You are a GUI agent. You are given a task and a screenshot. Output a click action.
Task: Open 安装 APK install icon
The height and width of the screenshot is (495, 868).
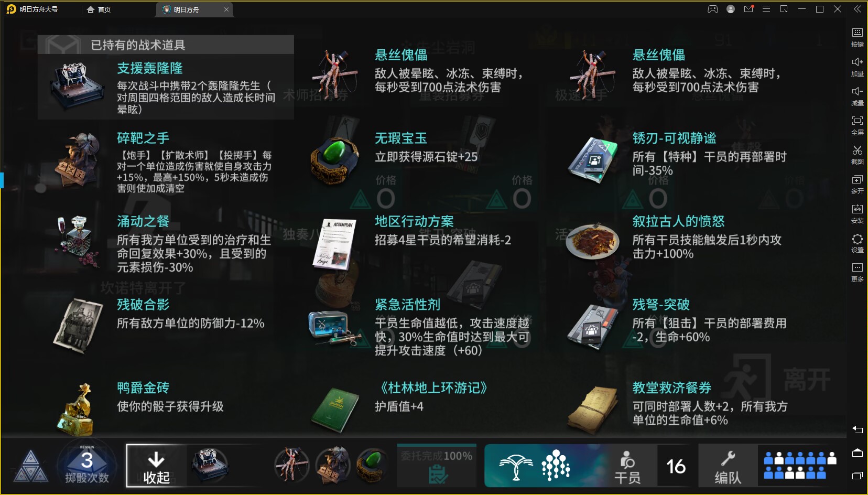coord(857,213)
